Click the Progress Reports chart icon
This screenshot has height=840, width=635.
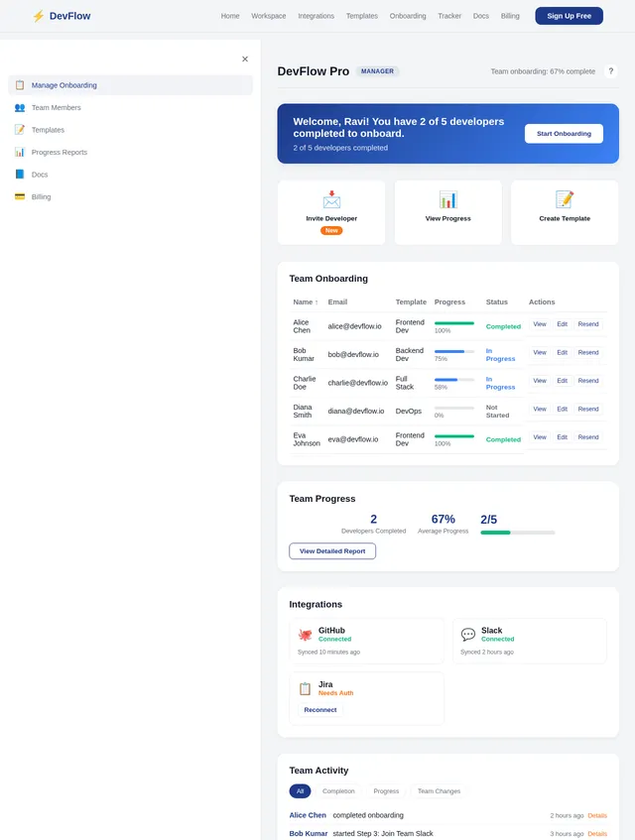click(x=20, y=152)
